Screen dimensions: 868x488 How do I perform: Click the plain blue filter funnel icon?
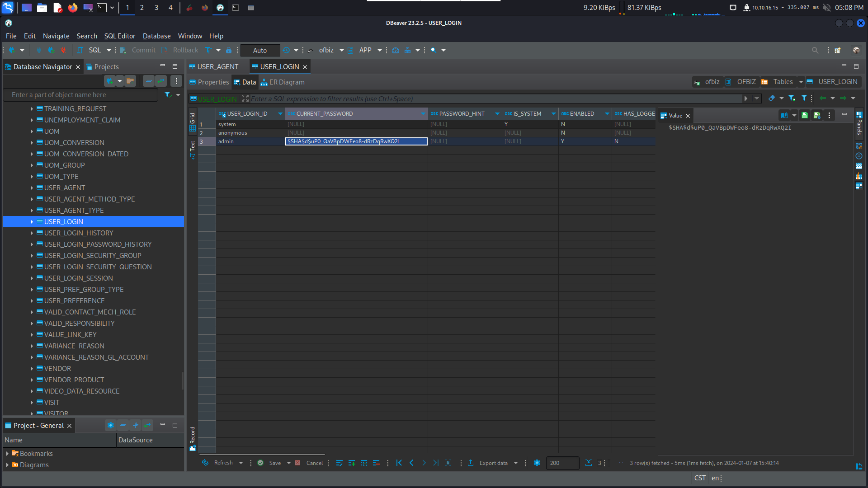pos(804,98)
